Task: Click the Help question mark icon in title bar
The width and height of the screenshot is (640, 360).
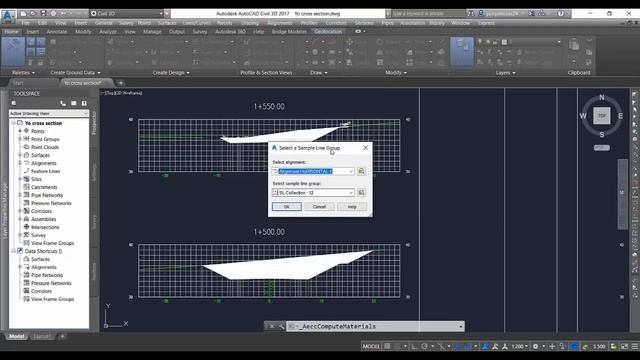Action: point(561,13)
